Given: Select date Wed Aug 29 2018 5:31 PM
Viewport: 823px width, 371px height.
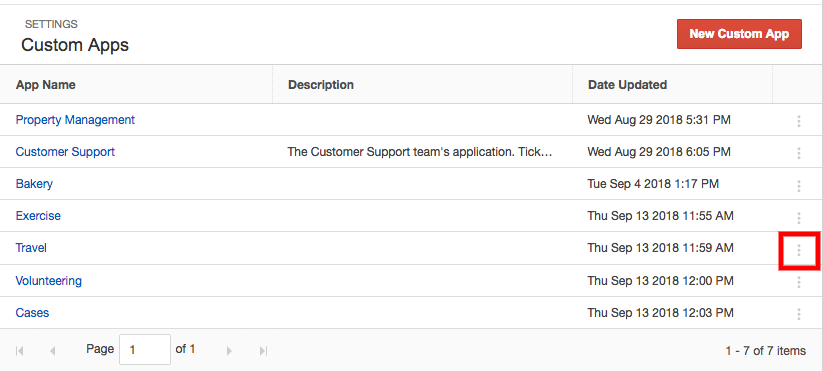Looking at the screenshot, I should click(x=659, y=120).
